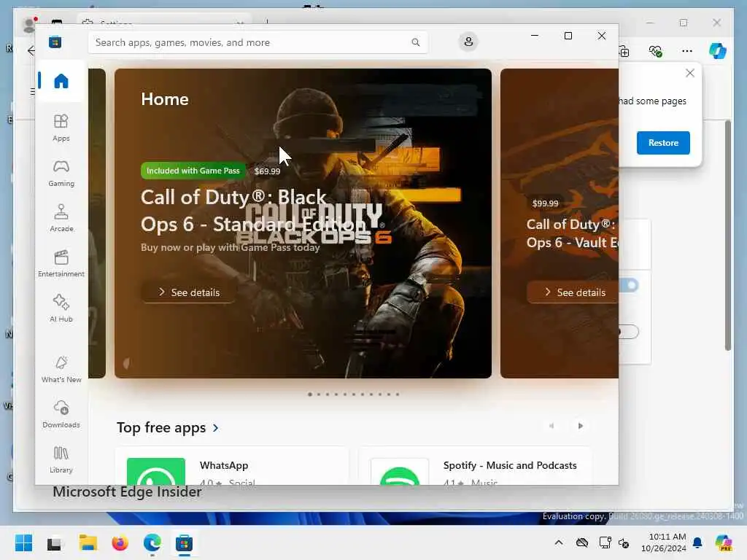Open Task View on taskbar

54,542
